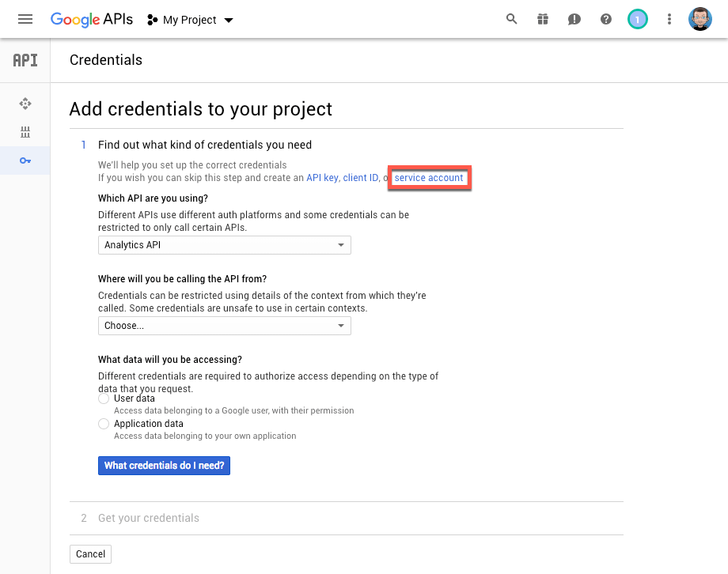Open the search icon in the top bar
The width and height of the screenshot is (728, 574).
point(510,18)
